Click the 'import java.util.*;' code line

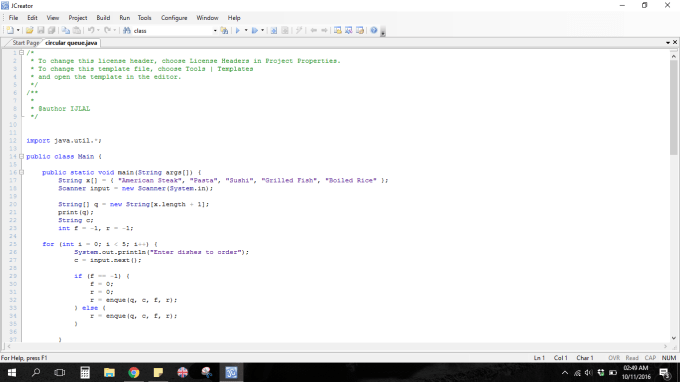click(x=64, y=140)
